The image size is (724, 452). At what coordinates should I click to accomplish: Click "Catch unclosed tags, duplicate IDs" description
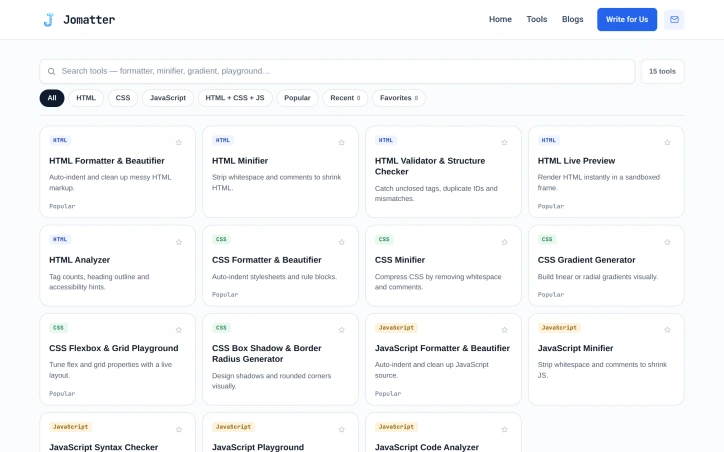click(436, 194)
